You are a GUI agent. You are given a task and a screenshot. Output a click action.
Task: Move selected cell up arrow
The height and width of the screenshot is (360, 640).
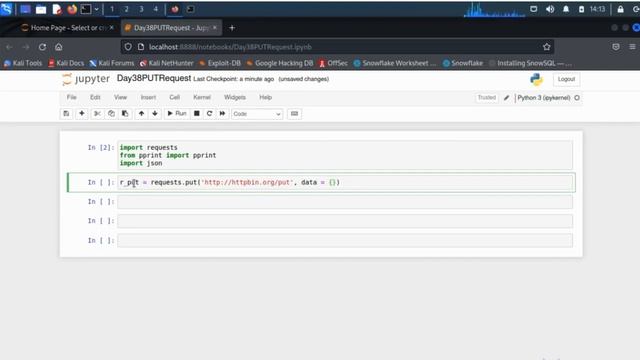(x=141, y=113)
